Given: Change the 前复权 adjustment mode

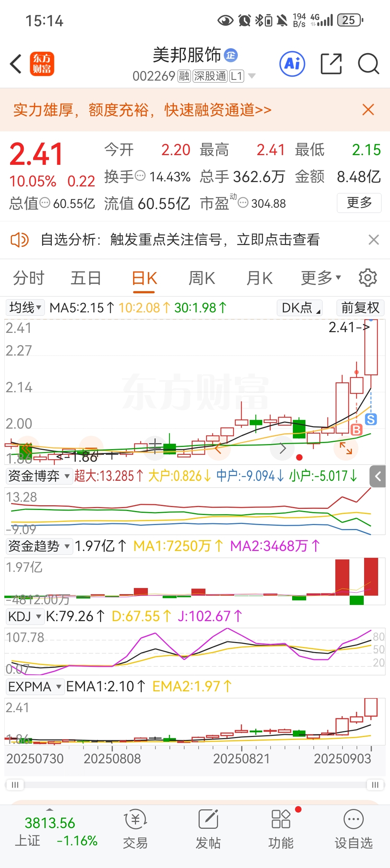Looking at the screenshot, I should pos(360,308).
